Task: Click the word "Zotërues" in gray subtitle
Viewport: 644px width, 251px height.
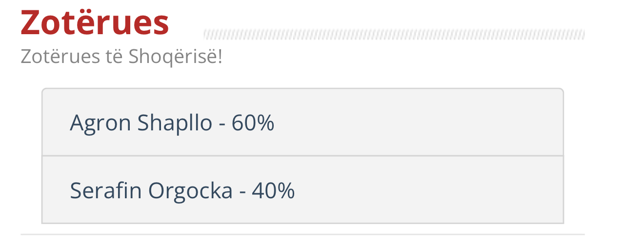Action: [60, 57]
